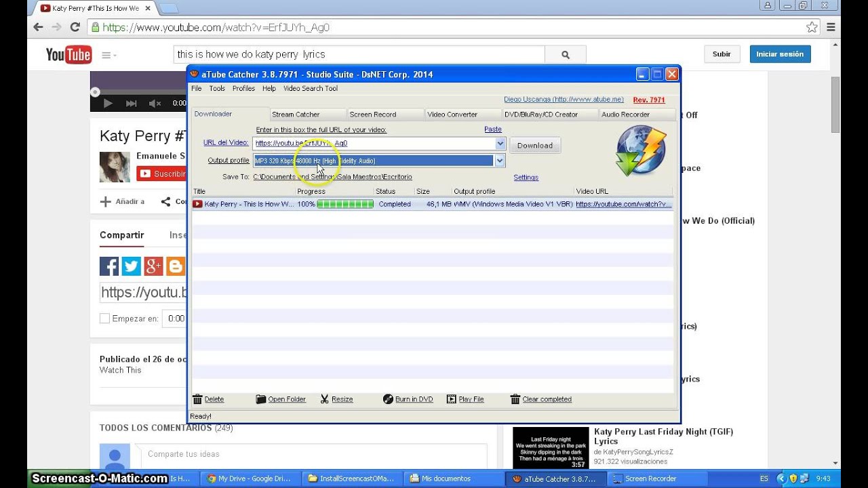Expand the Output profile dropdown arrow
The width and height of the screenshot is (868, 488).
click(500, 161)
